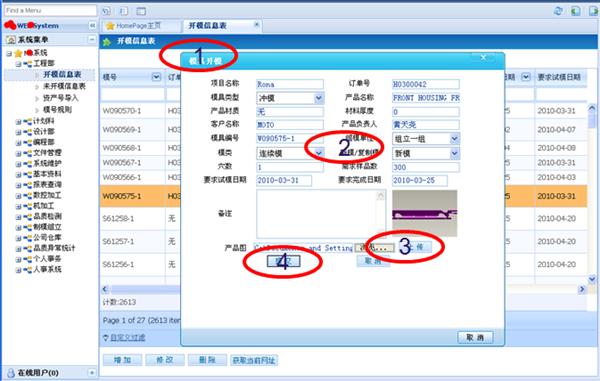Image resolution: width=600 pixels, height=381 pixels.
Task: Open the dropdown showing 组立一组
Action: pyautogui.click(x=454, y=138)
